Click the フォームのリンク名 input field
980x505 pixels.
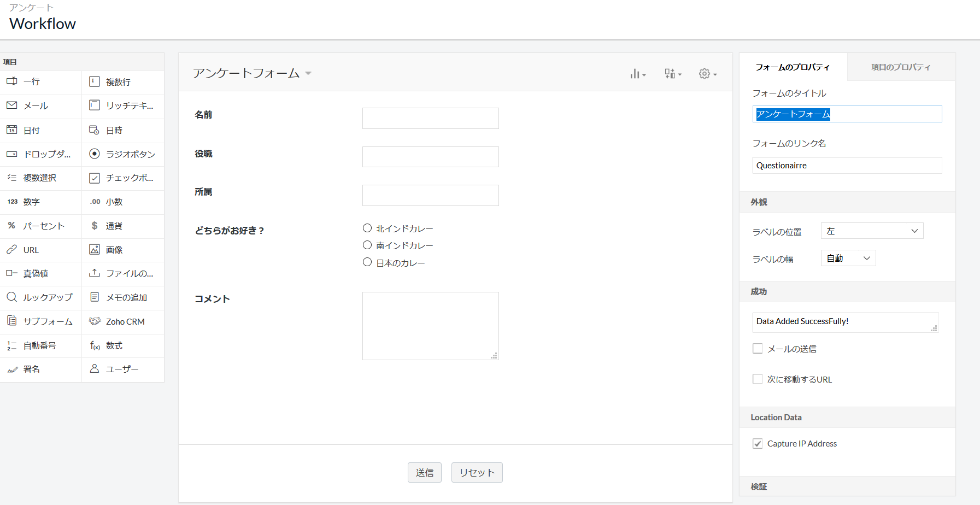(847, 166)
